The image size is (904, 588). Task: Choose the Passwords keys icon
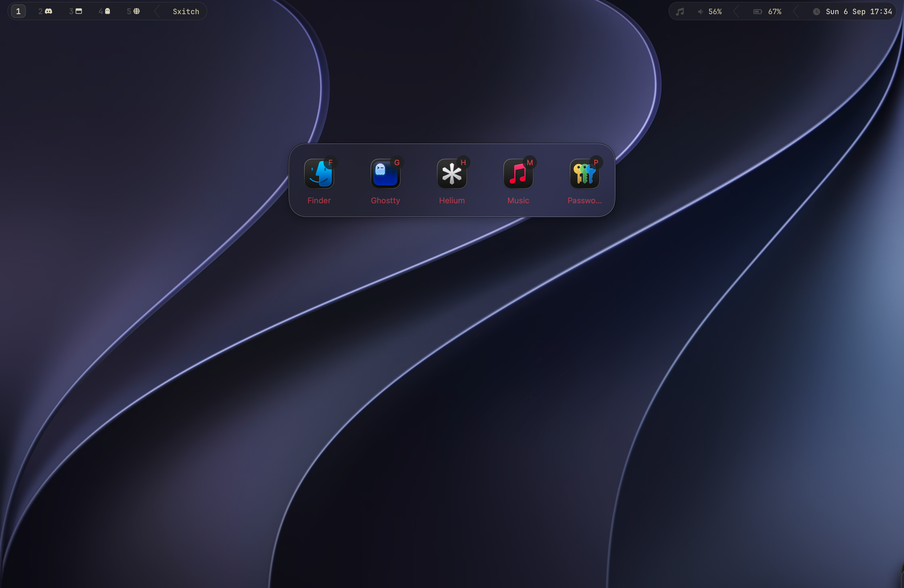click(585, 174)
